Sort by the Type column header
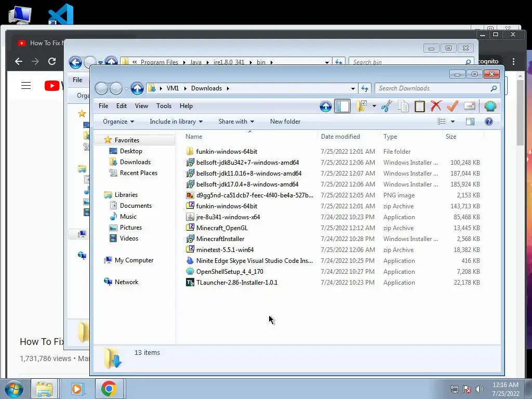This screenshot has width=532, height=399. [411, 137]
